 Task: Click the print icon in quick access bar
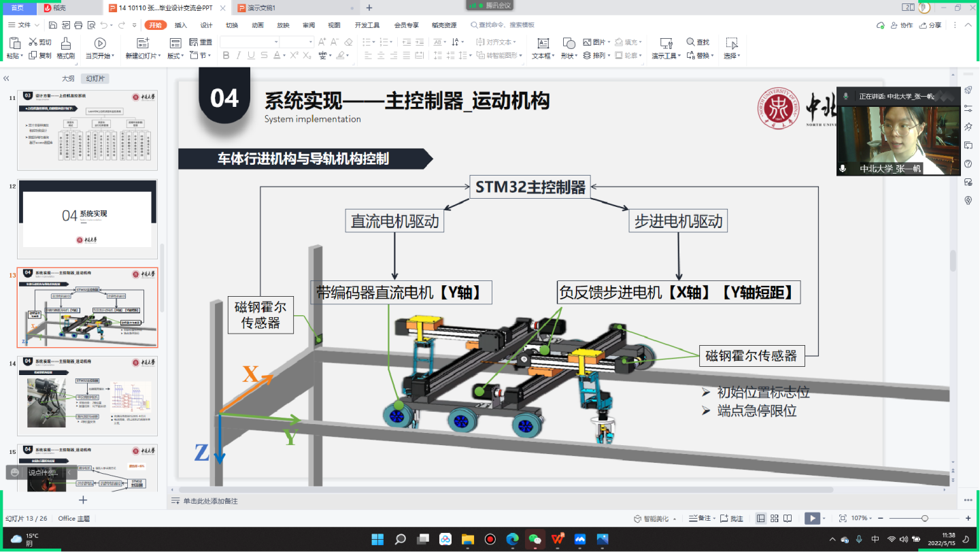78,25
